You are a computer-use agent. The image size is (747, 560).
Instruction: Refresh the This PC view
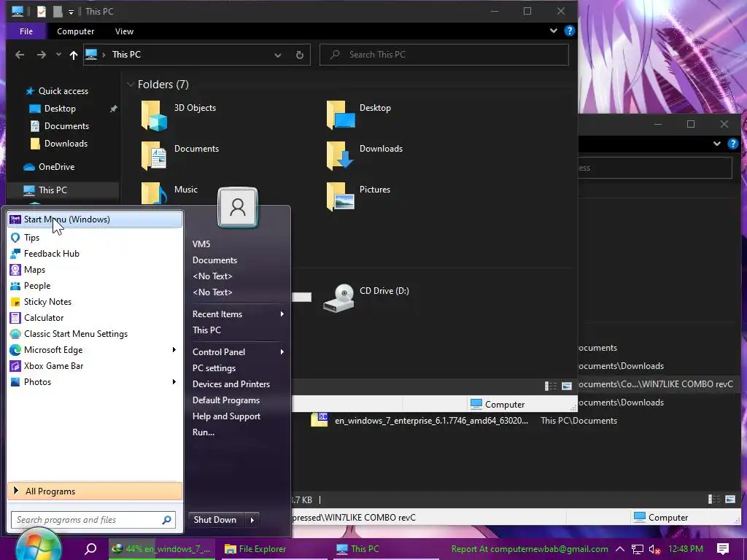coord(300,55)
